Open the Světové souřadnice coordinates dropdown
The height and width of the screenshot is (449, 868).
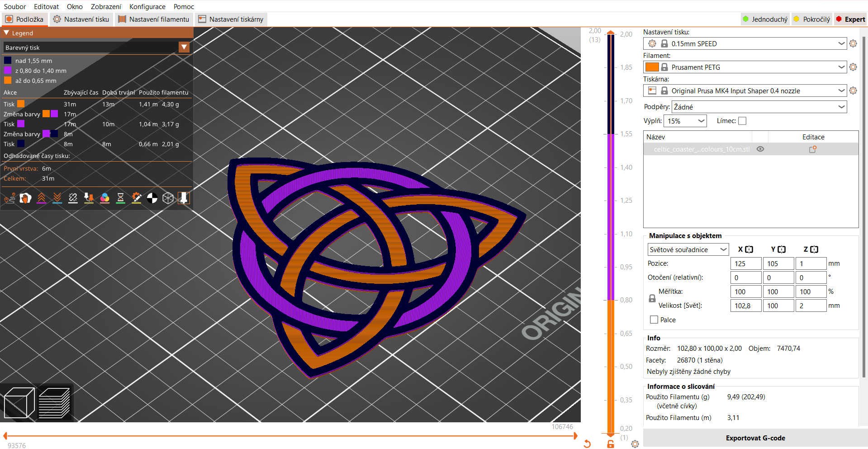(x=688, y=249)
